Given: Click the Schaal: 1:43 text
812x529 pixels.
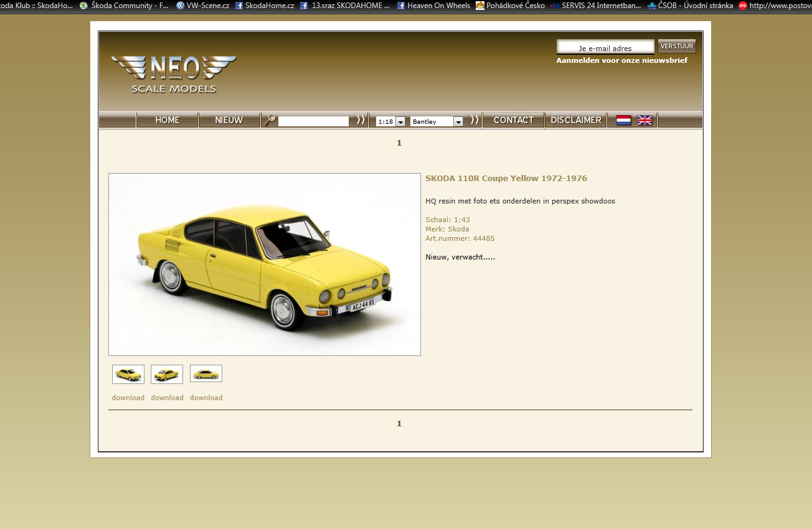Looking at the screenshot, I should [448, 220].
